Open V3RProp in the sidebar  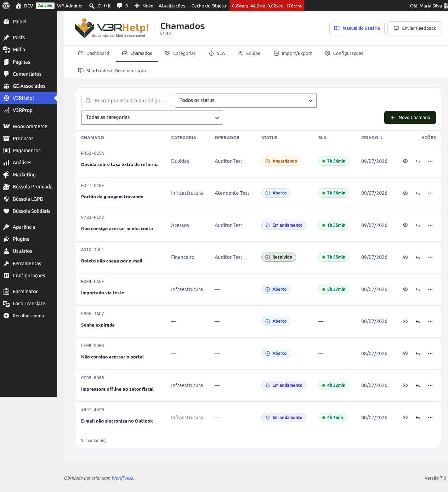28,110
